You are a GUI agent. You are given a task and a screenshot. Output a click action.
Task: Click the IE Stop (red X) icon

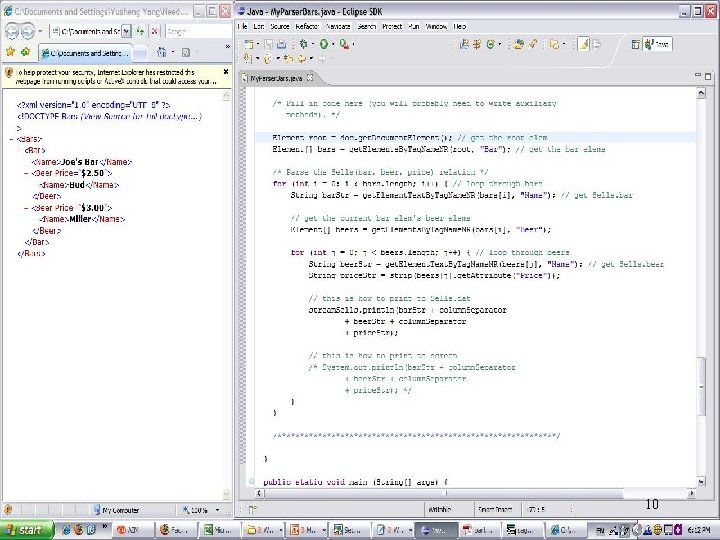coord(154,32)
